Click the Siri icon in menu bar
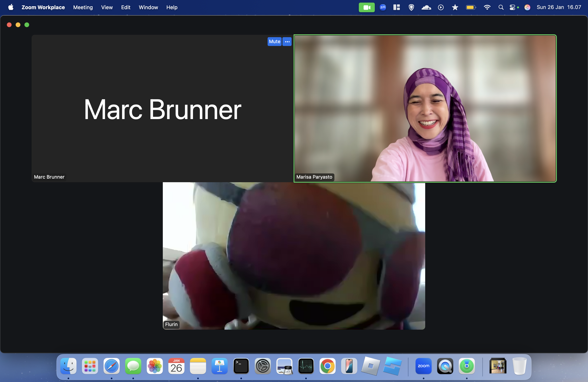The height and width of the screenshot is (382, 588). coord(527,7)
